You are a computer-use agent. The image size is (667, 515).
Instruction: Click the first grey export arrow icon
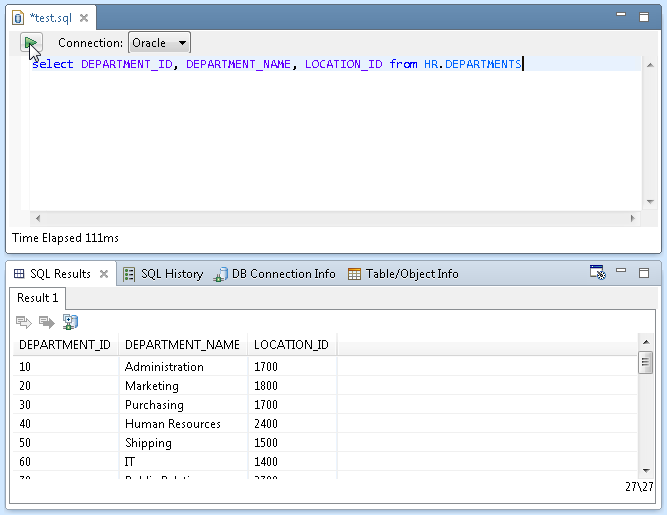click(23, 322)
